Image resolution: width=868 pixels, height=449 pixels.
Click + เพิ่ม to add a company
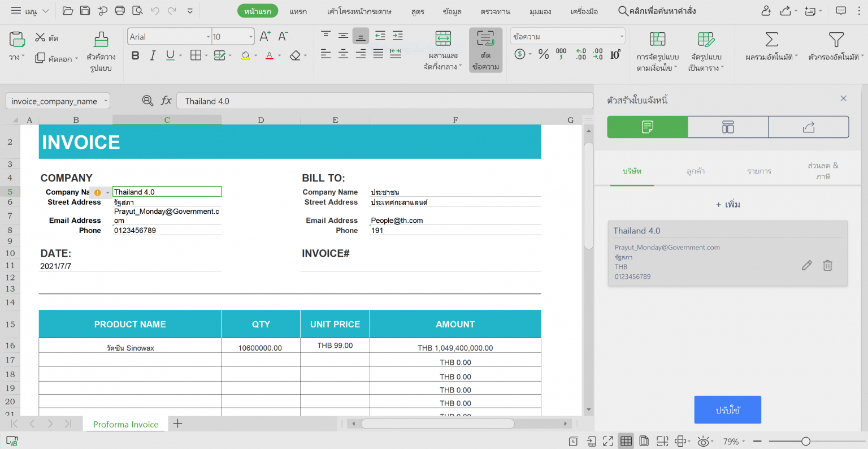[x=728, y=204]
